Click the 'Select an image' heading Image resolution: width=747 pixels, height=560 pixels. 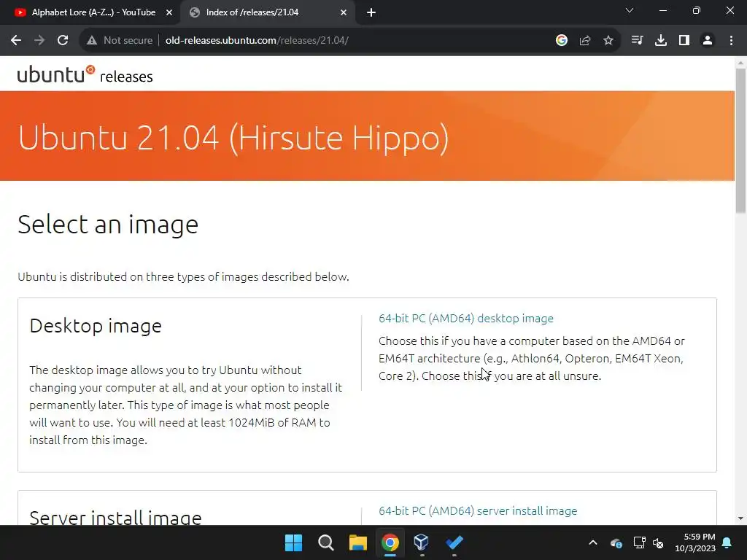click(x=108, y=225)
